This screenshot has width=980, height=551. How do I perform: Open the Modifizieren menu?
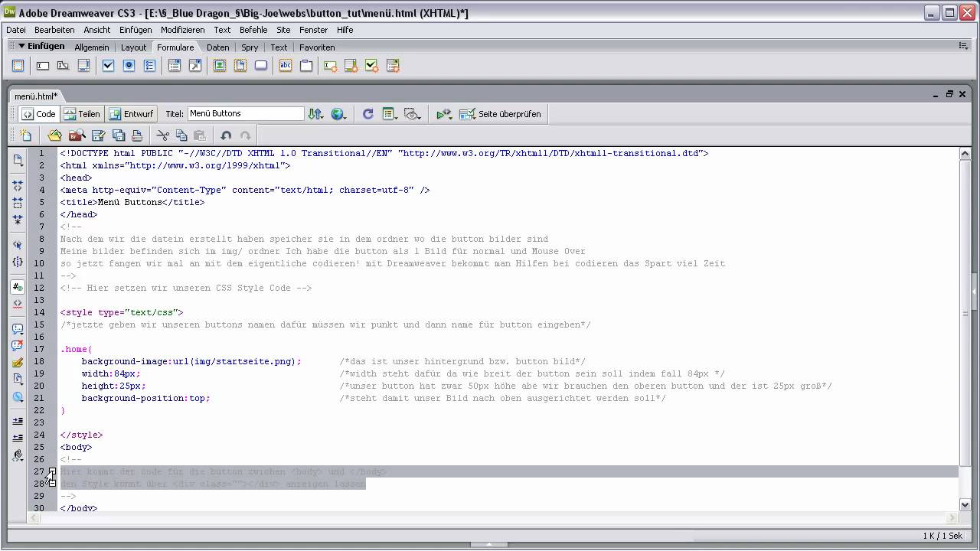coord(182,30)
